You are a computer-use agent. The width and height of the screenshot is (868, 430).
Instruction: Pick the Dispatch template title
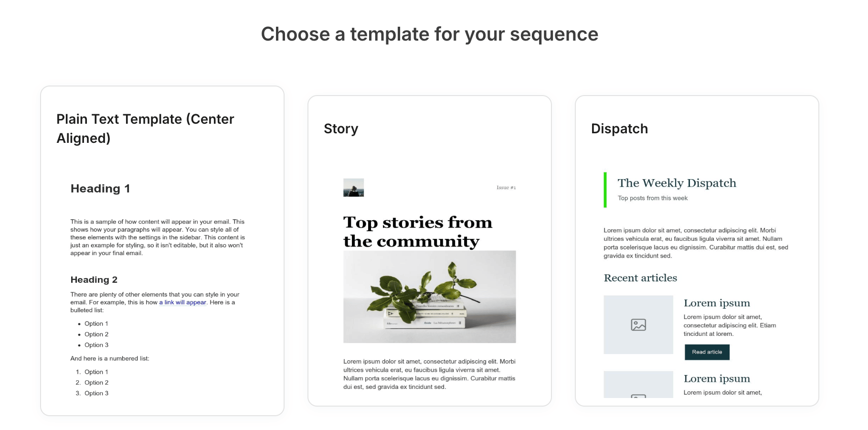[619, 129]
